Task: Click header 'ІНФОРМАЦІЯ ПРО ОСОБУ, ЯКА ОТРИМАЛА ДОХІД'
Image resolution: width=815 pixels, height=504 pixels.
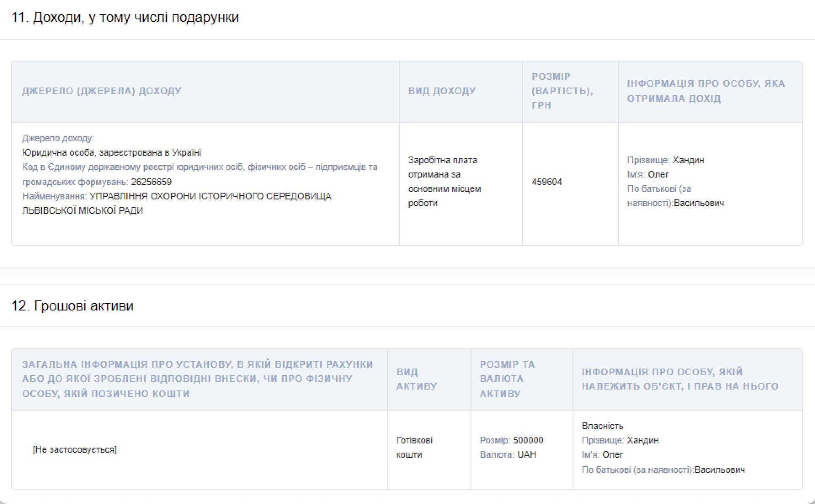Action: (706, 91)
